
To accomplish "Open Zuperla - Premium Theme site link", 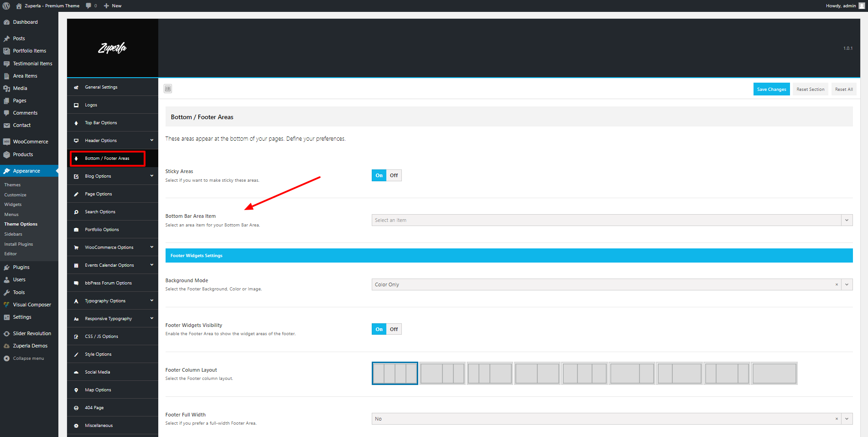I will pos(48,6).
